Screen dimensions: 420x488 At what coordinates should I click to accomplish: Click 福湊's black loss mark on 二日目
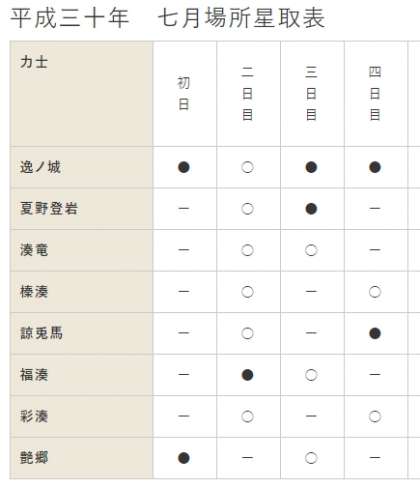tap(247, 375)
